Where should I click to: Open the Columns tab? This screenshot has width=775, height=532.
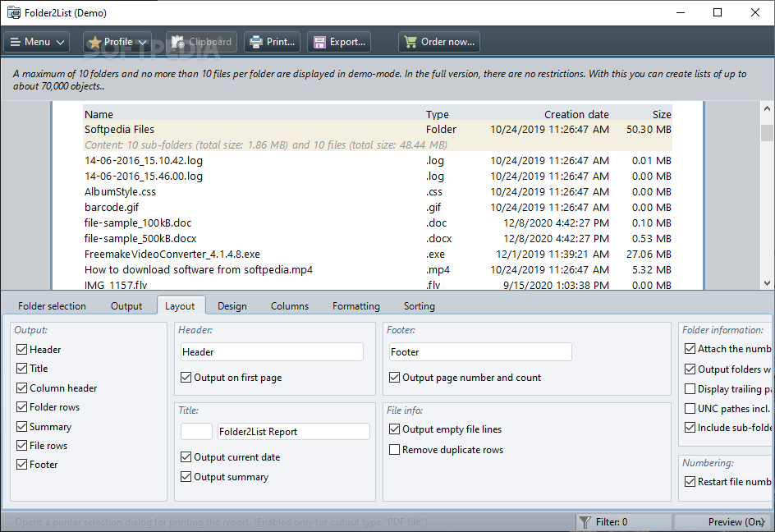tap(290, 306)
